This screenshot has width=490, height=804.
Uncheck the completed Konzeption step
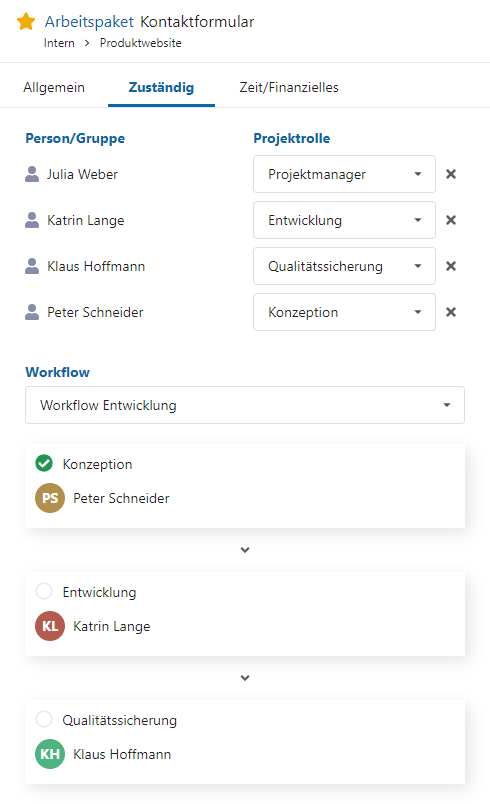click(44, 464)
